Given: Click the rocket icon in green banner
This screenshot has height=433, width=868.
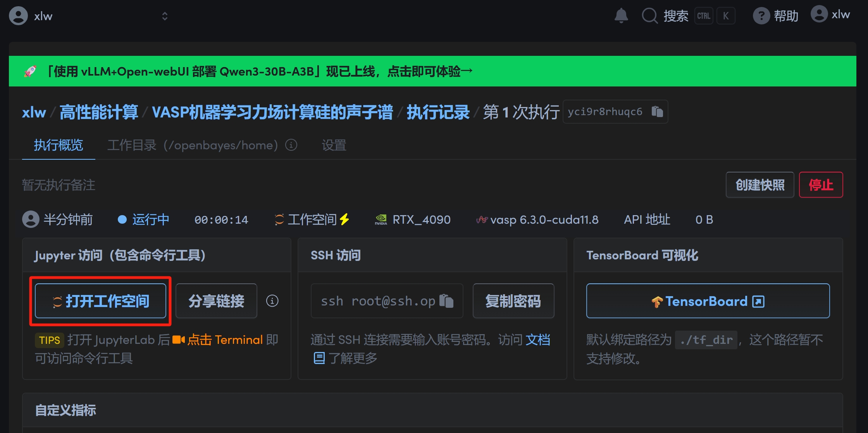Looking at the screenshot, I should pyautogui.click(x=30, y=71).
